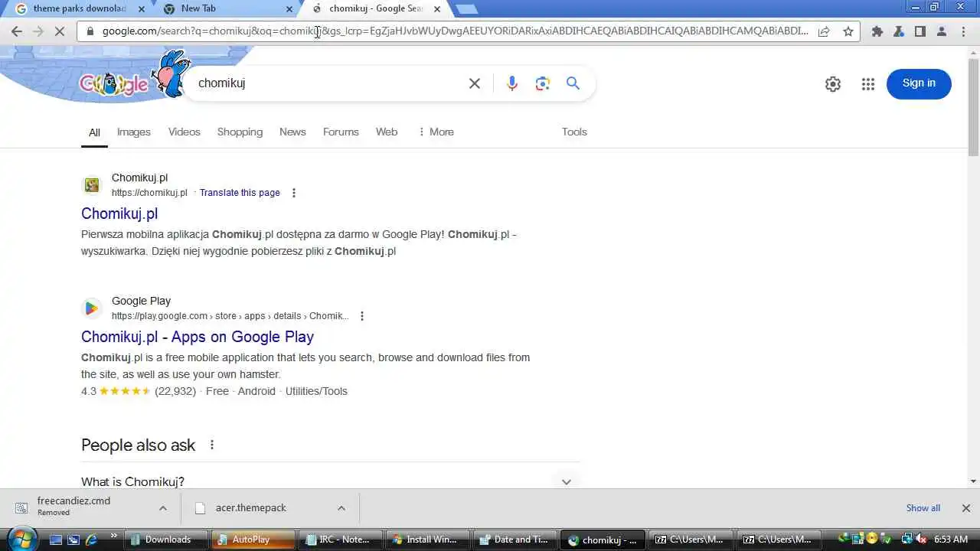Click the share page icon in address bar

pos(824,31)
